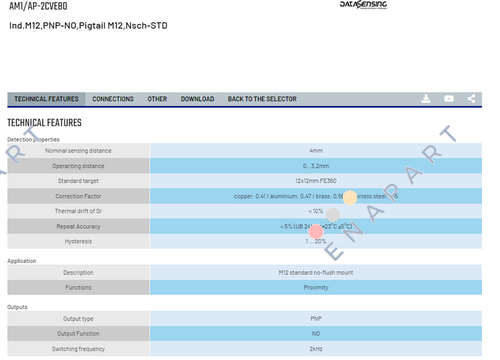Click the M12 standard no-flush mount description
Viewport: 500px width, 360px height.
click(316, 273)
